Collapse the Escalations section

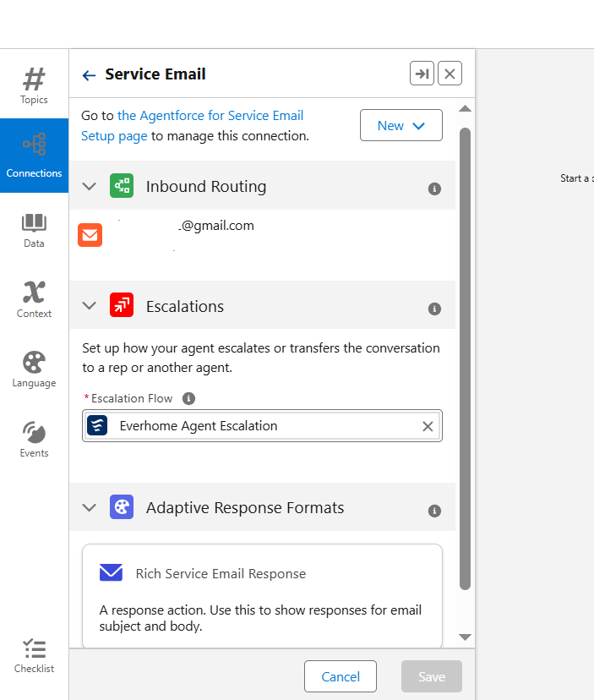(90, 306)
